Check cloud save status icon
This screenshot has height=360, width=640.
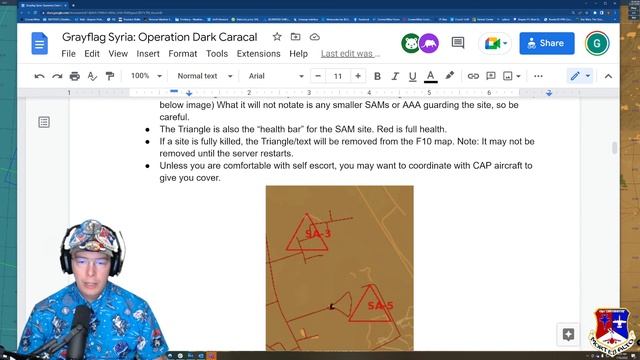tap(315, 37)
